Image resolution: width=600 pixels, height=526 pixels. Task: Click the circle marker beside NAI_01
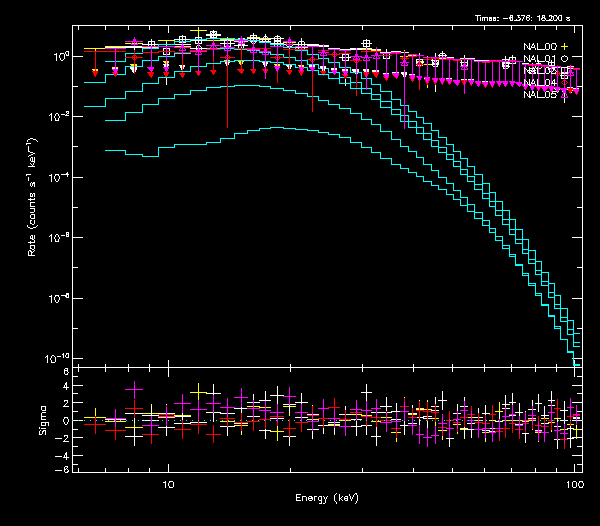pos(565,59)
